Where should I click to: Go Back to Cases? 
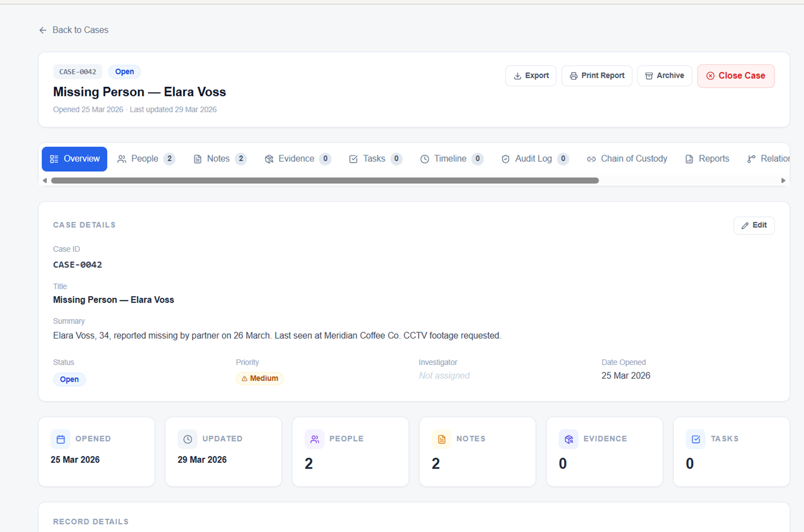click(73, 30)
